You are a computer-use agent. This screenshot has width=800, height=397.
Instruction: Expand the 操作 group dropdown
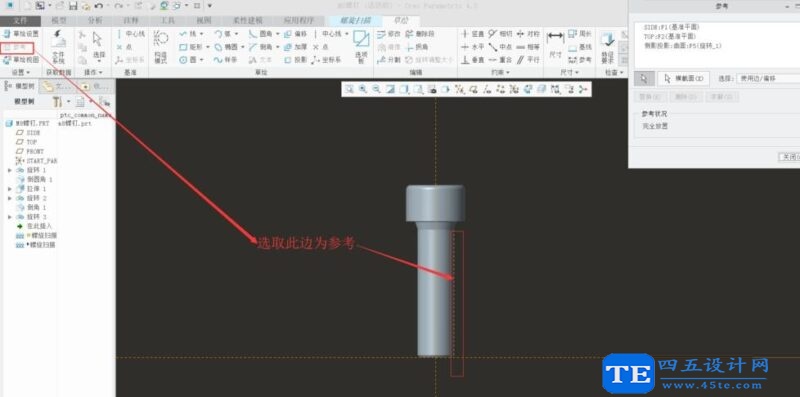click(x=93, y=72)
